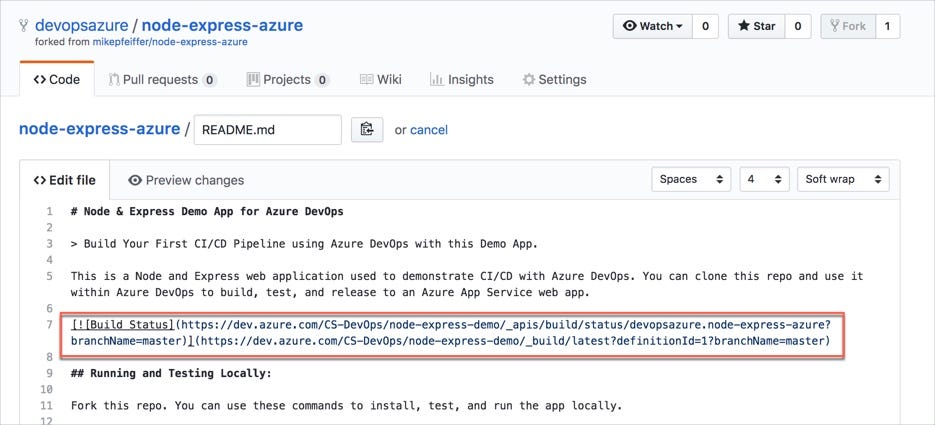Switch to the Projects tab
Screen dimensions: 935x425
click(x=288, y=79)
